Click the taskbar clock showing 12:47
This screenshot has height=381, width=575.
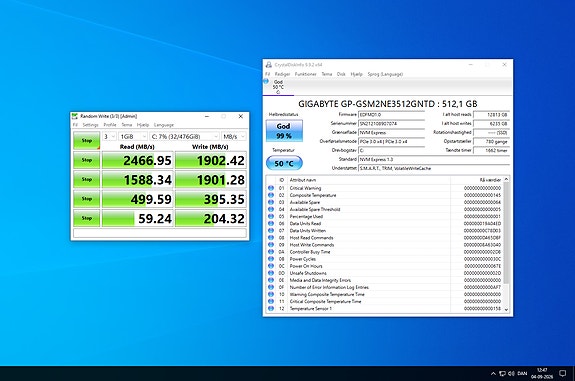pos(542,373)
